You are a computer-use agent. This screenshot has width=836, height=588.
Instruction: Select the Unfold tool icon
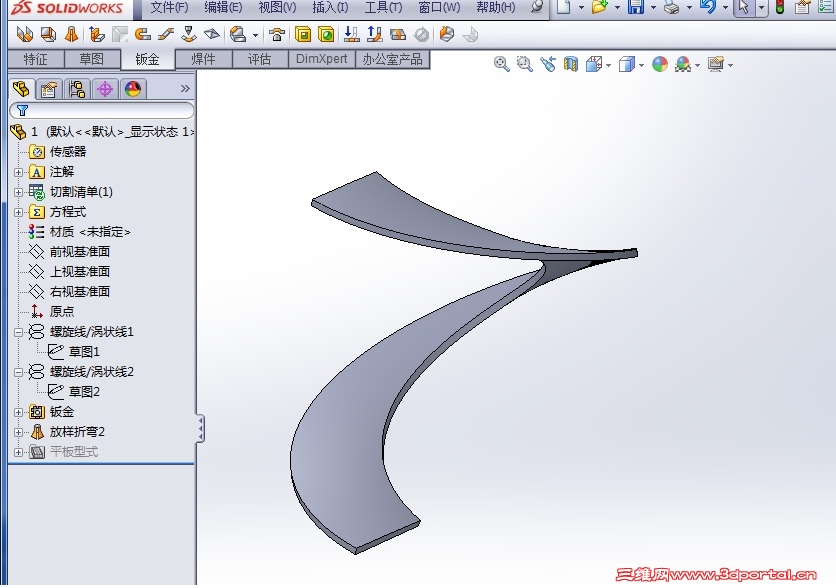[x=351, y=35]
